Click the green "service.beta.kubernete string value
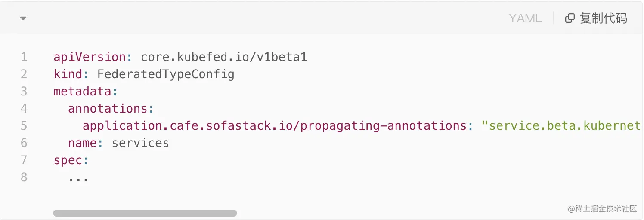644x220 pixels. pos(563,125)
